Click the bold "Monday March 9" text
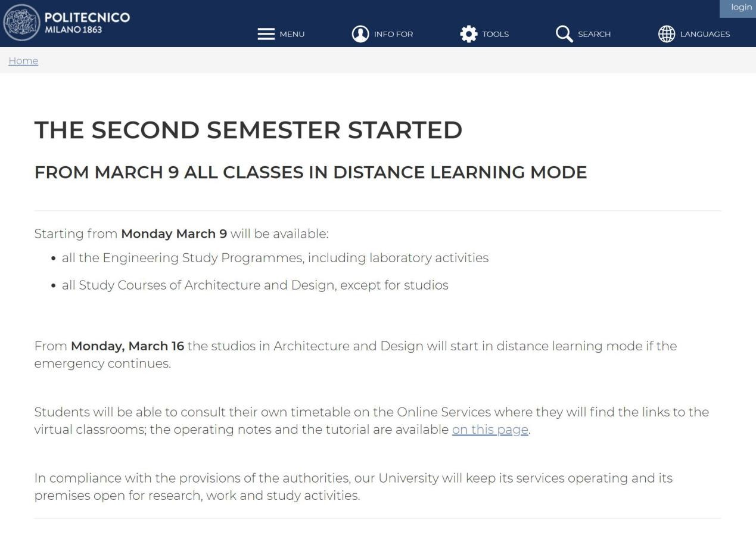The width and height of the screenshot is (756, 535). tap(174, 234)
